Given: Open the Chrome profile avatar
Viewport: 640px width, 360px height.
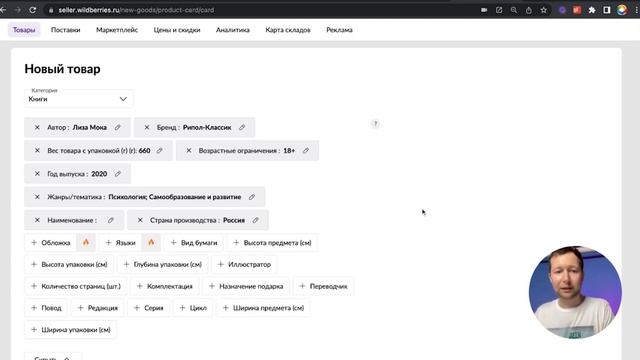Looking at the screenshot, I should pyautogui.click(x=622, y=10).
